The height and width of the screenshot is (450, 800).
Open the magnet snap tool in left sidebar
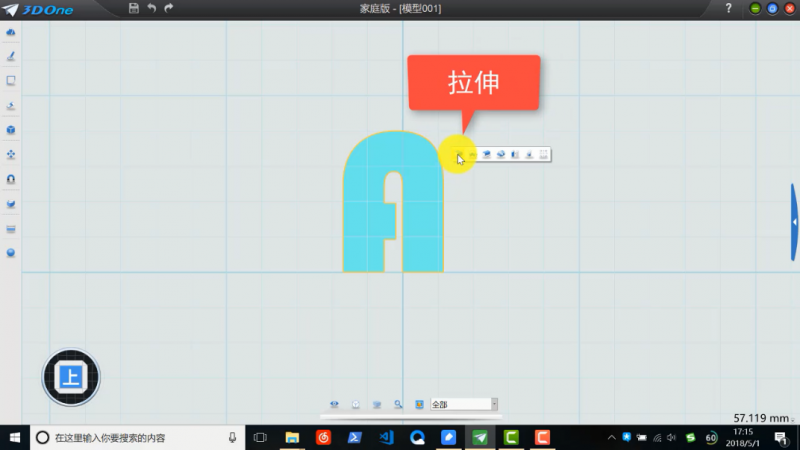click(11, 179)
